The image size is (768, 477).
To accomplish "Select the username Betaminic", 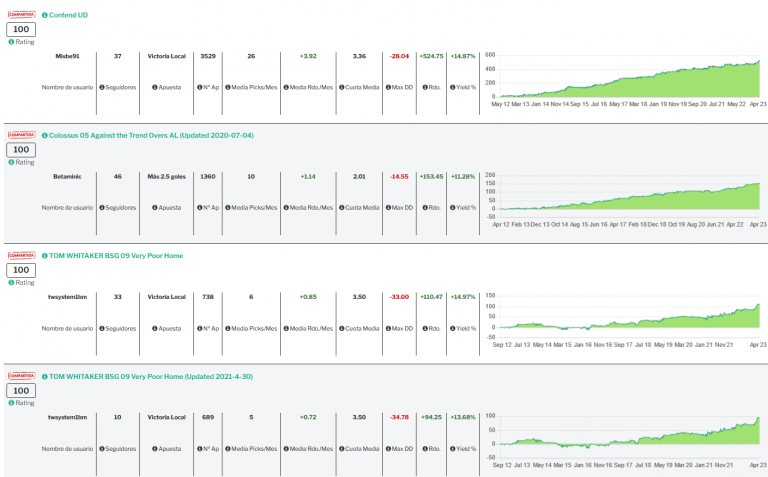I will [x=67, y=177].
